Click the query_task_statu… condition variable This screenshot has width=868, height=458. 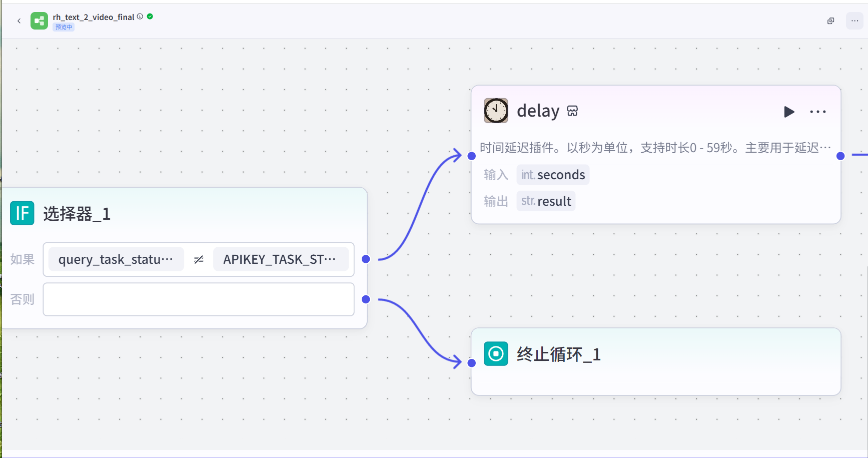116,259
